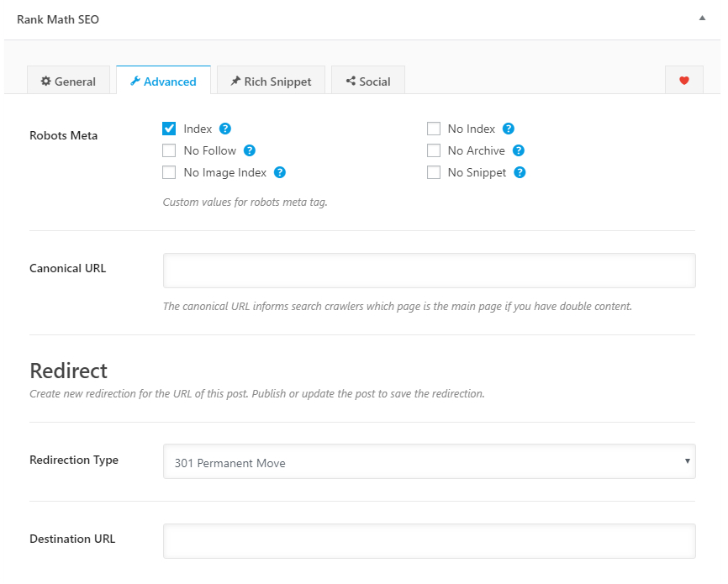This screenshot has height=584, width=728.
Task: Enable the No Follow checkbox
Action: coord(169,150)
